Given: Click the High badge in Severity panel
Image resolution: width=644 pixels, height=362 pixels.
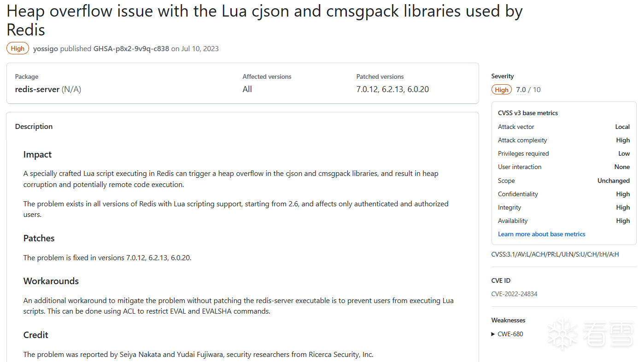Looking at the screenshot, I should point(502,90).
